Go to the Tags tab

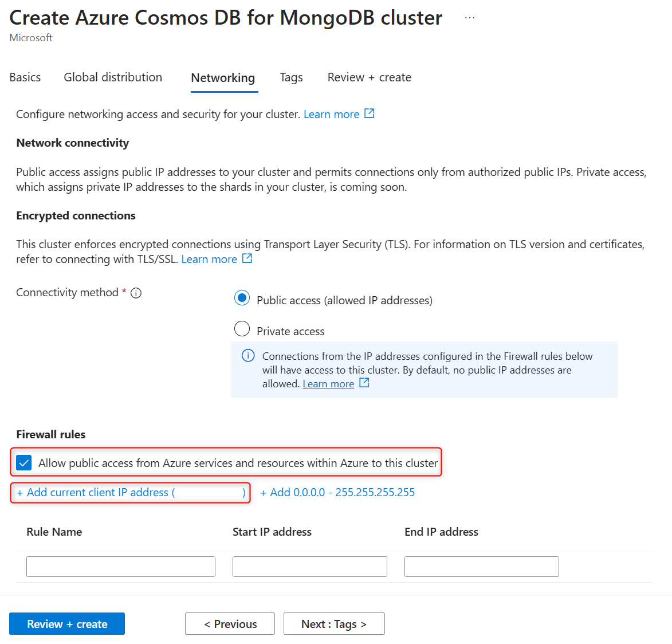291,77
